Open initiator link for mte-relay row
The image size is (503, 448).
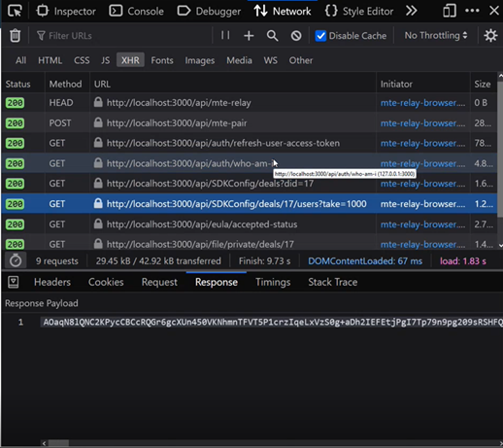[422, 103]
